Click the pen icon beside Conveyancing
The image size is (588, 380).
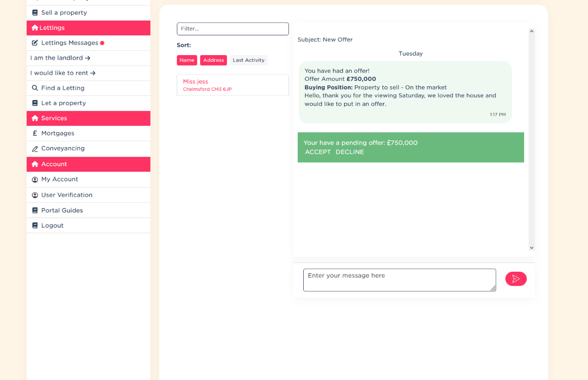click(35, 149)
